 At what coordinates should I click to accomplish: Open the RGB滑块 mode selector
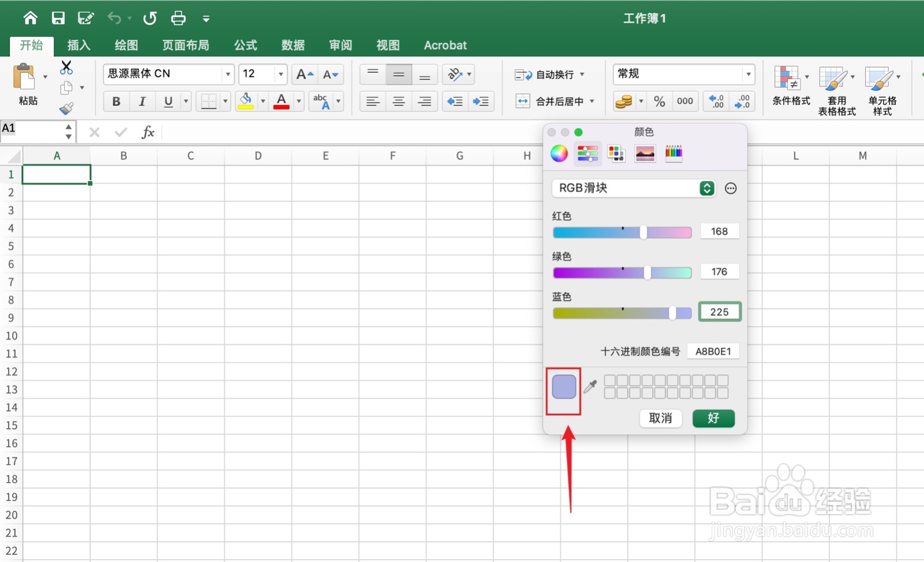click(634, 188)
